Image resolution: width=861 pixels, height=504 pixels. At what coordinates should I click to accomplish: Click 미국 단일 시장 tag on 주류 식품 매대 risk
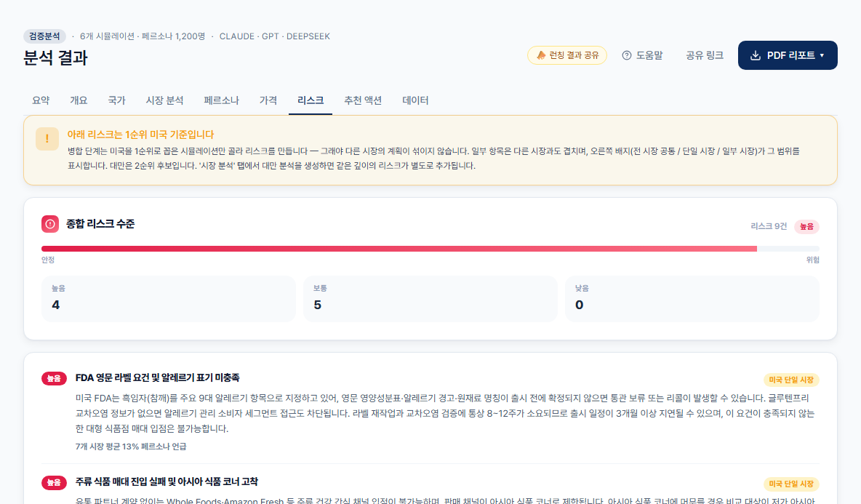click(791, 484)
